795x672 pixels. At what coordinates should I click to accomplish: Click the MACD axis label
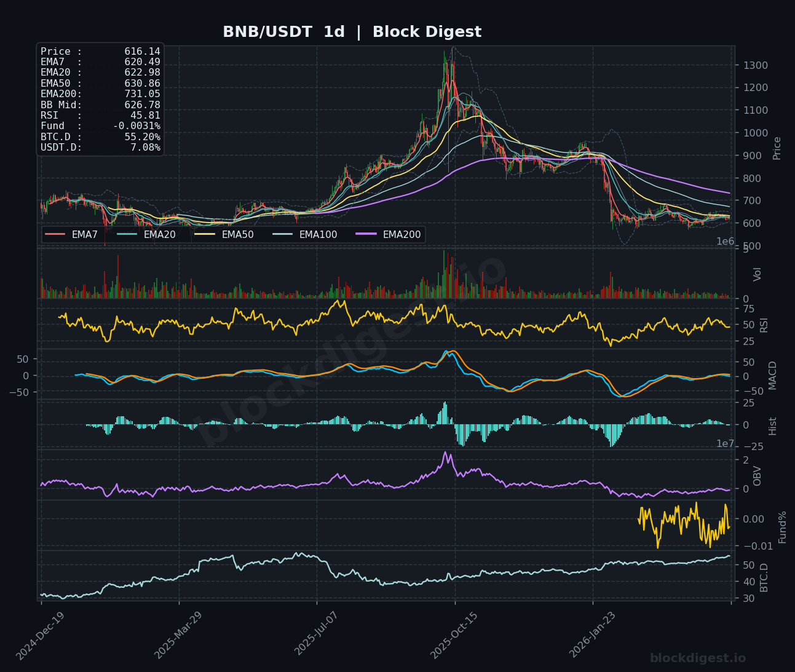click(x=773, y=375)
